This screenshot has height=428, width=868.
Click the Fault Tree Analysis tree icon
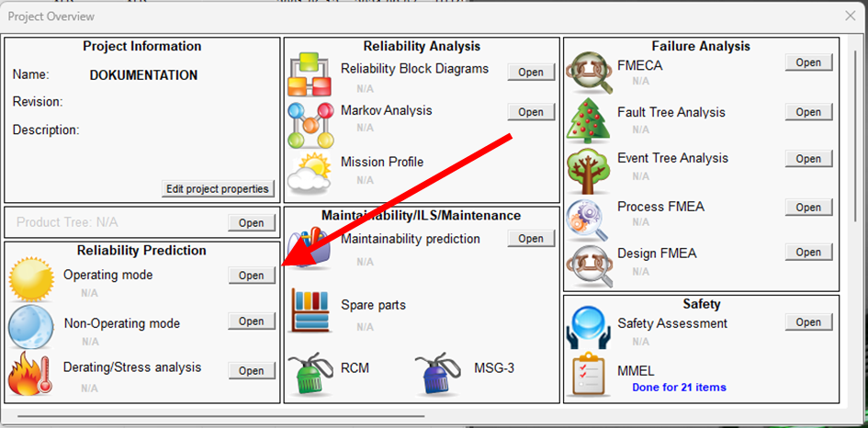pos(588,120)
